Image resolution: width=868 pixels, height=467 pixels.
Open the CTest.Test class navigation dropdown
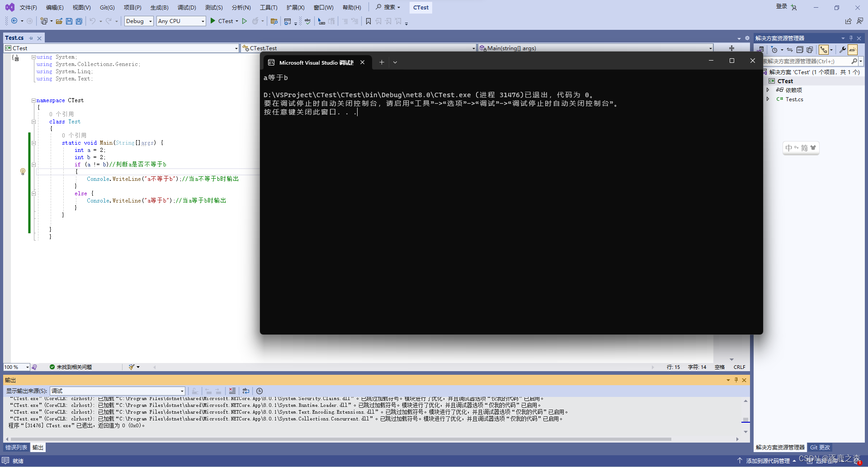point(358,48)
